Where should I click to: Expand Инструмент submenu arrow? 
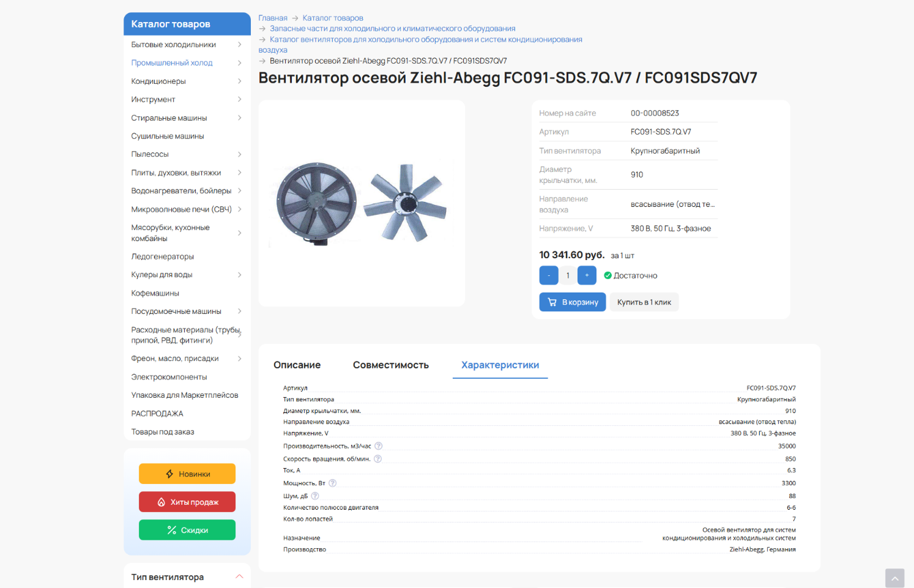[239, 99]
